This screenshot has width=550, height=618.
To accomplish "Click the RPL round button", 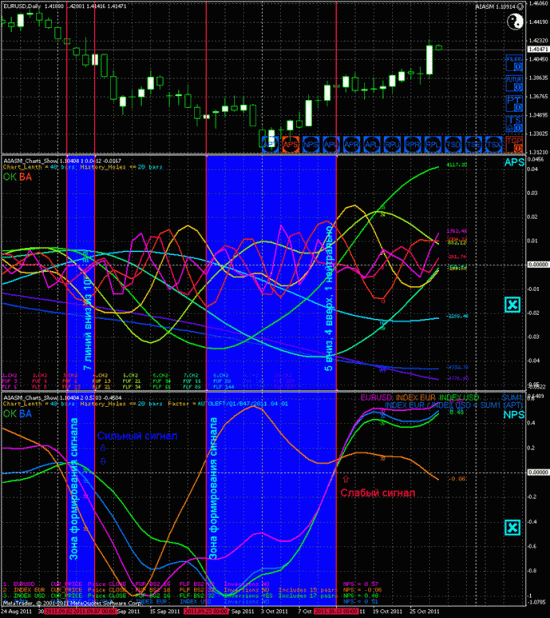I will tap(433, 145).
